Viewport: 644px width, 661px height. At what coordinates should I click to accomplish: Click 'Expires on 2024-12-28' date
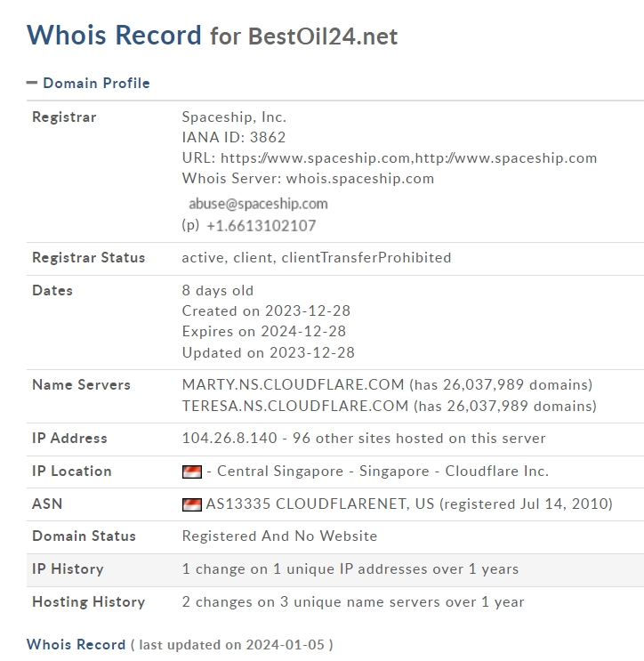[x=264, y=332]
